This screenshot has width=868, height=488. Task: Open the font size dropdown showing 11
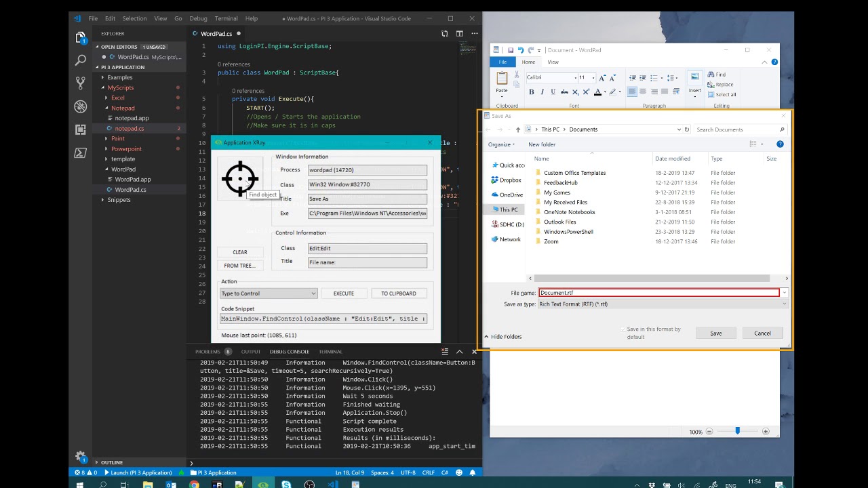point(593,77)
